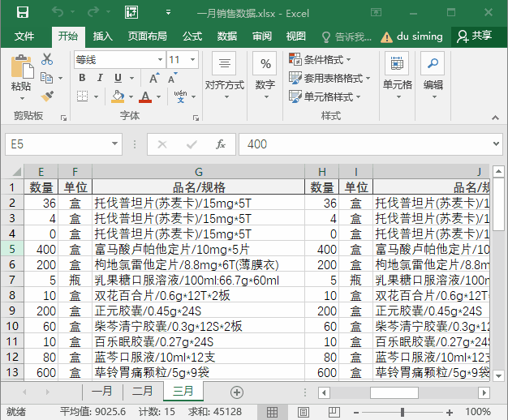Toggle Underline formatting
508x420 pixels.
click(118, 78)
